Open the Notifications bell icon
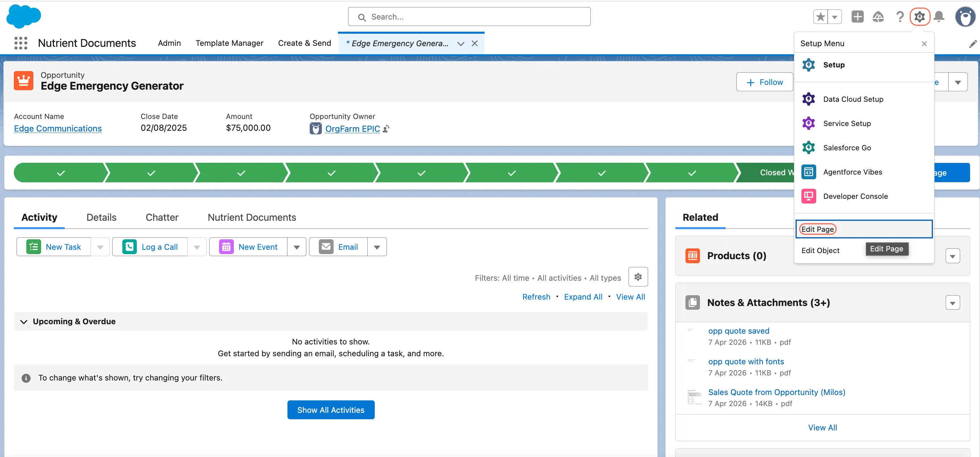 [x=939, y=17]
